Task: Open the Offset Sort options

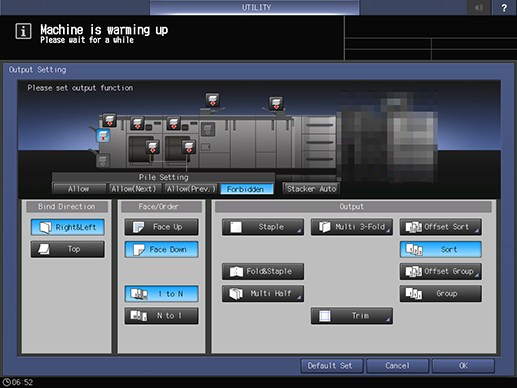Action: click(441, 227)
